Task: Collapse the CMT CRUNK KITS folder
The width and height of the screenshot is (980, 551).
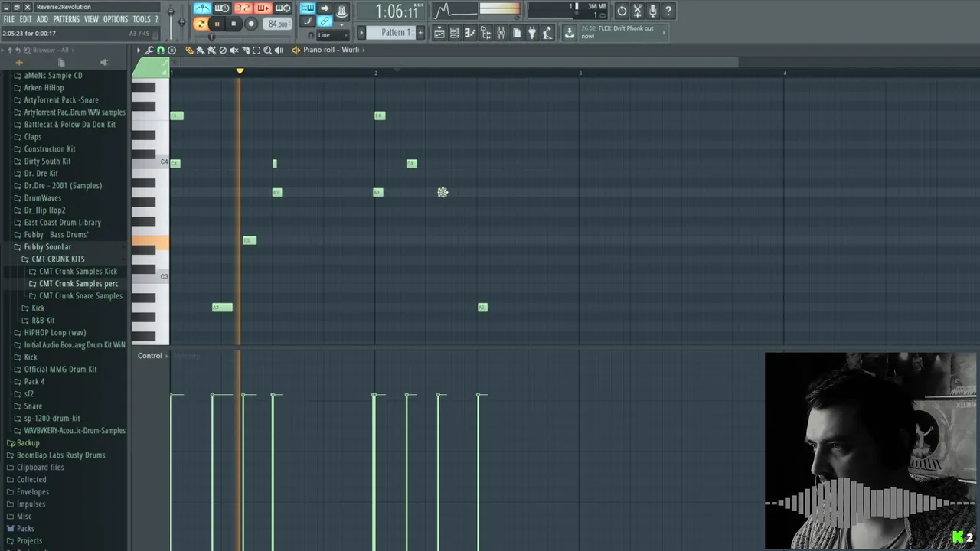Action: pos(58,259)
